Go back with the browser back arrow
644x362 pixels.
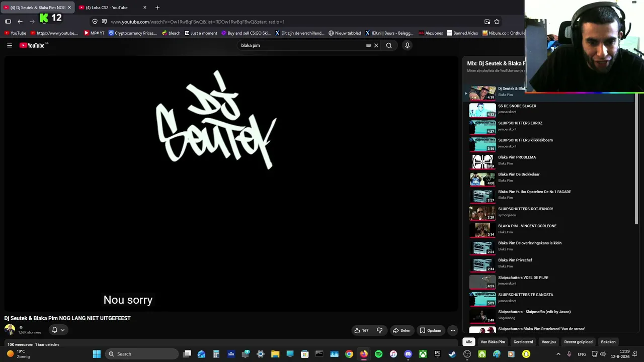[20, 22]
